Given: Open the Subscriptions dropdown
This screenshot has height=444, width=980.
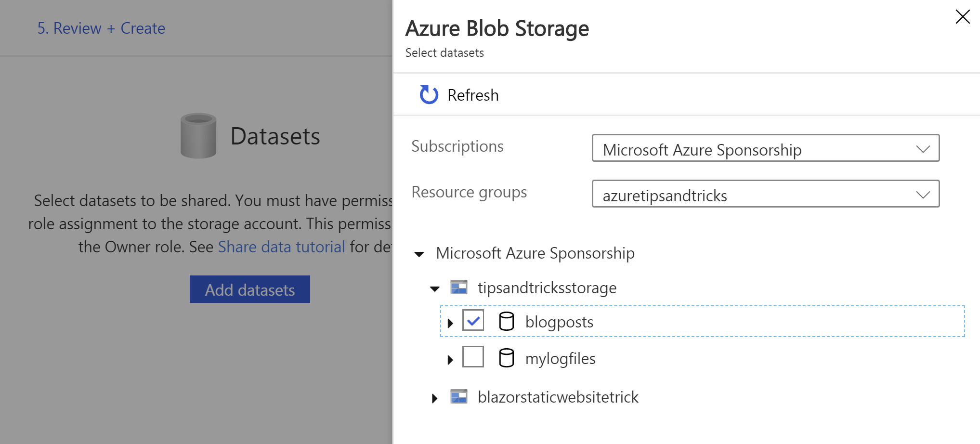Looking at the screenshot, I should [x=765, y=148].
